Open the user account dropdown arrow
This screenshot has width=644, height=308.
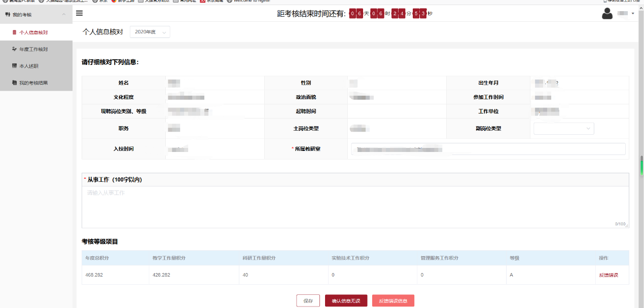(x=633, y=13)
